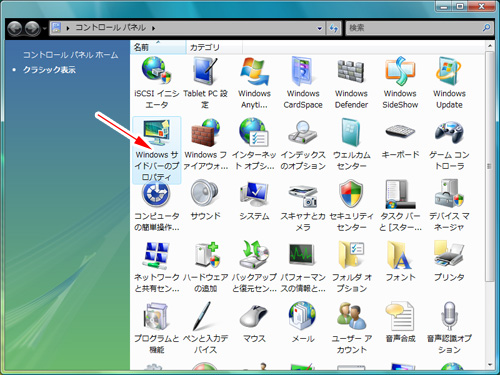
Task: Click コントロール パネル ホーム link
Action: [70, 55]
